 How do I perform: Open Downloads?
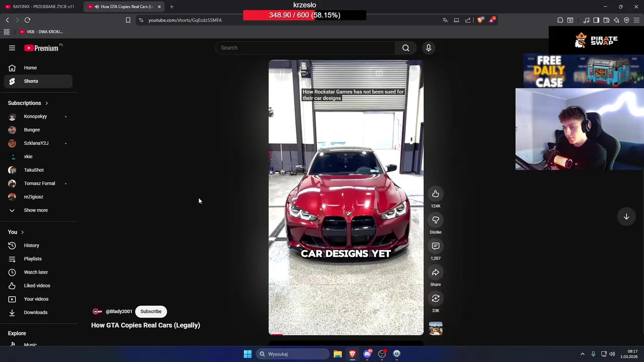(x=38, y=312)
